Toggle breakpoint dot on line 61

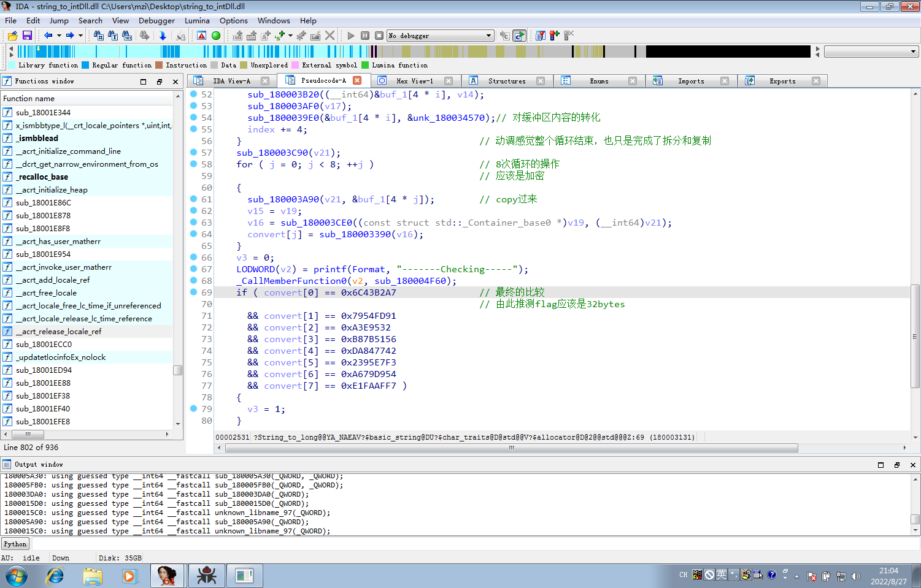(x=193, y=199)
